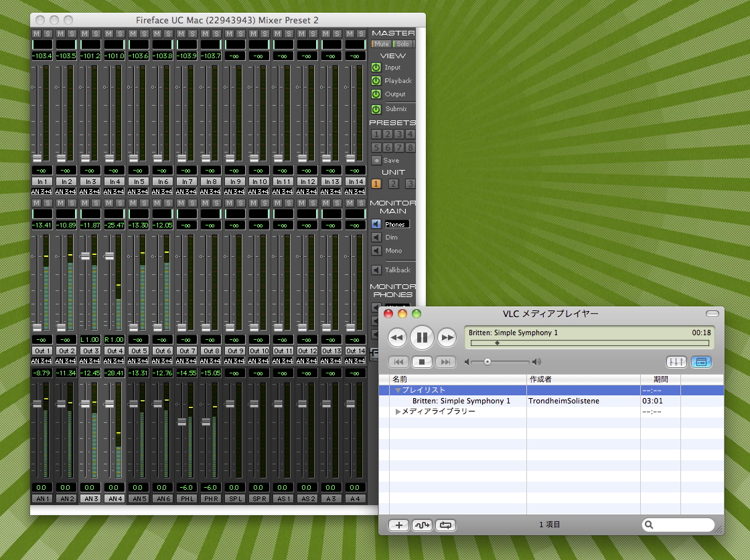Click the VLC volume slider knob
The height and width of the screenshot is (560, 750).
click(487, 362)
